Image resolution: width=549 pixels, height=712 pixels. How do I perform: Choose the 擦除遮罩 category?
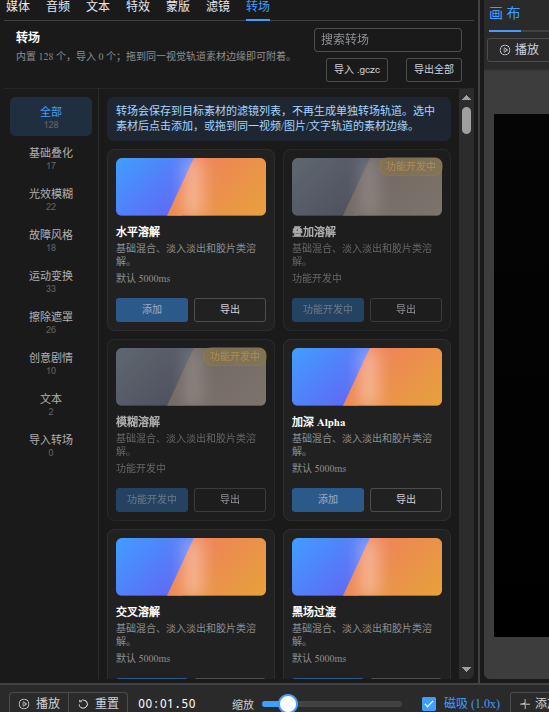(x=51, y=321)
